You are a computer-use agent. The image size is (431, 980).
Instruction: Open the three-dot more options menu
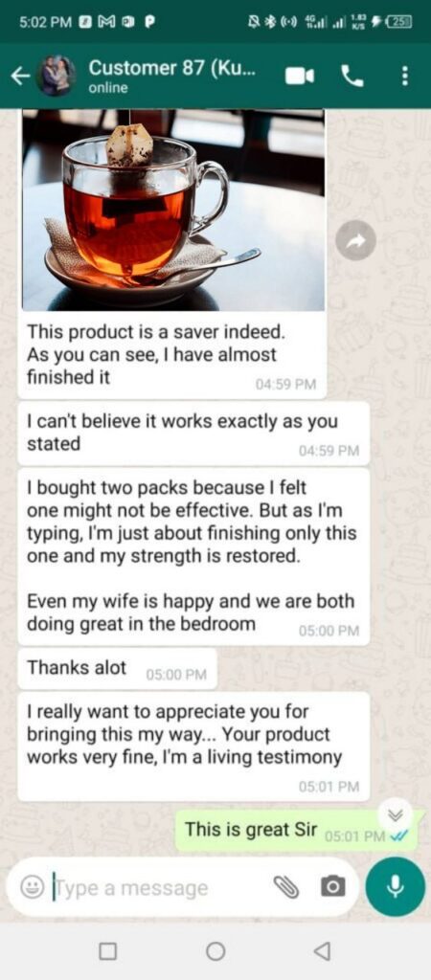(x=405, y=76)
